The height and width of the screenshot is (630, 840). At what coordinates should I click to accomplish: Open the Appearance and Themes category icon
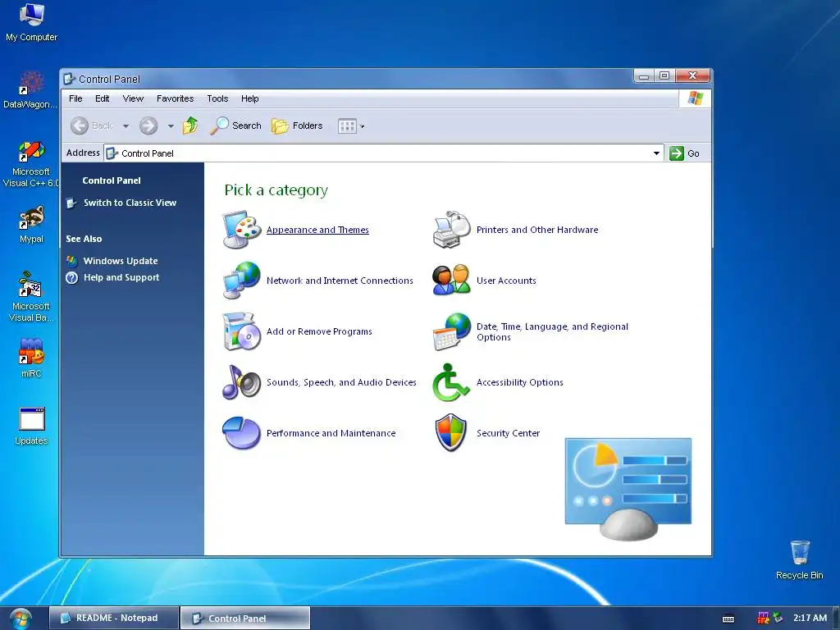242,230
